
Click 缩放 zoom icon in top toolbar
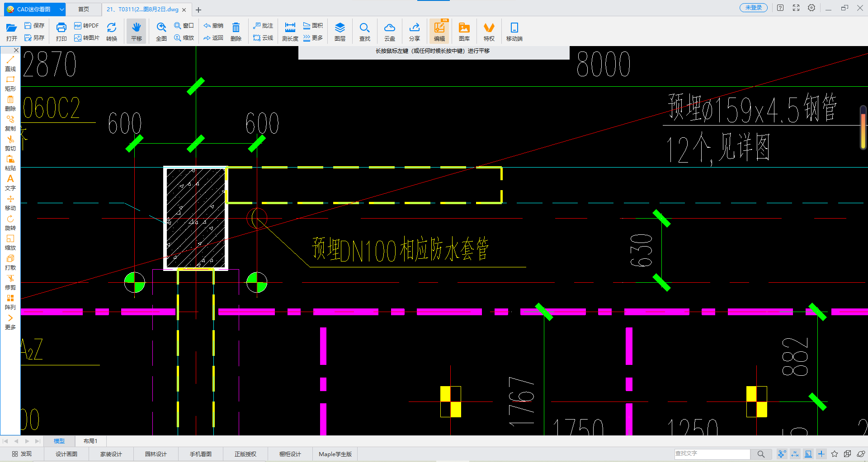point(184,38)
